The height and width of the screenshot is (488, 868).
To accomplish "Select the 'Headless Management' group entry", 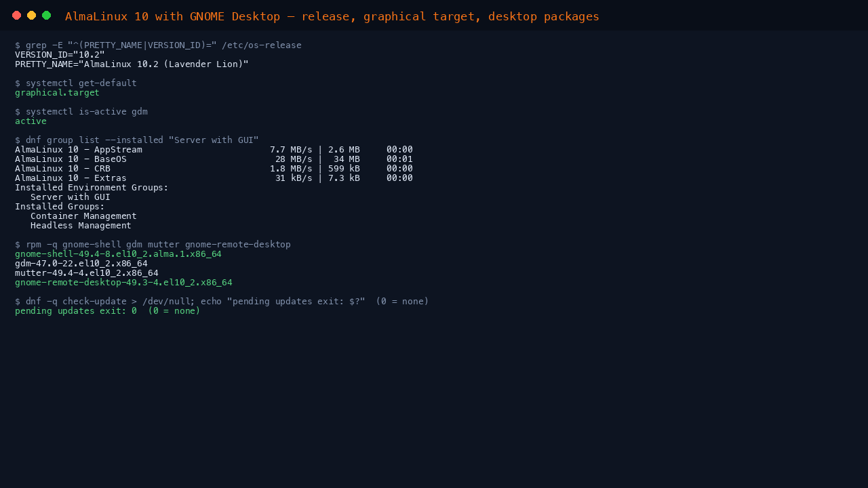I will coord(81,226).
